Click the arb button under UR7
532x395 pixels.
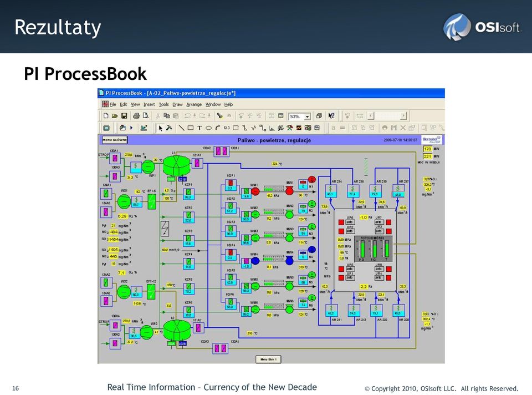click(x=378, y=222)
